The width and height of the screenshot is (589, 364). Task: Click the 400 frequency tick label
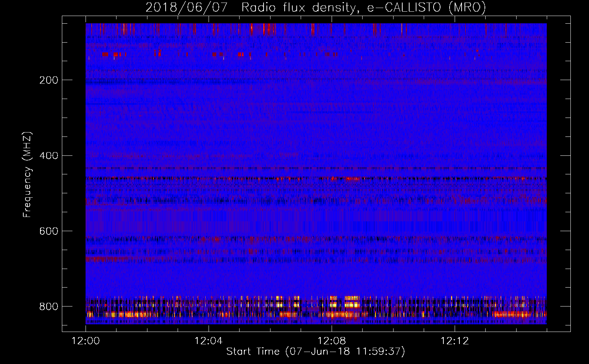tap(49, 156)
